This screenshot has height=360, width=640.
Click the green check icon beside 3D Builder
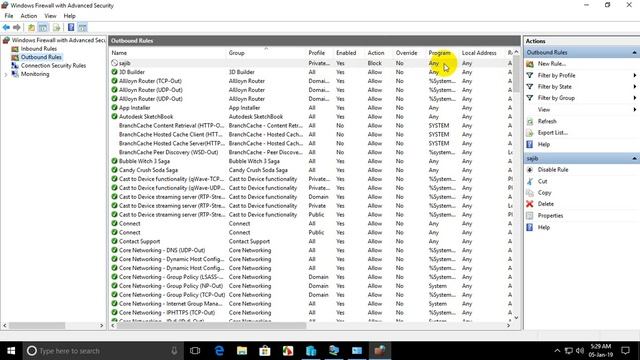114,72
